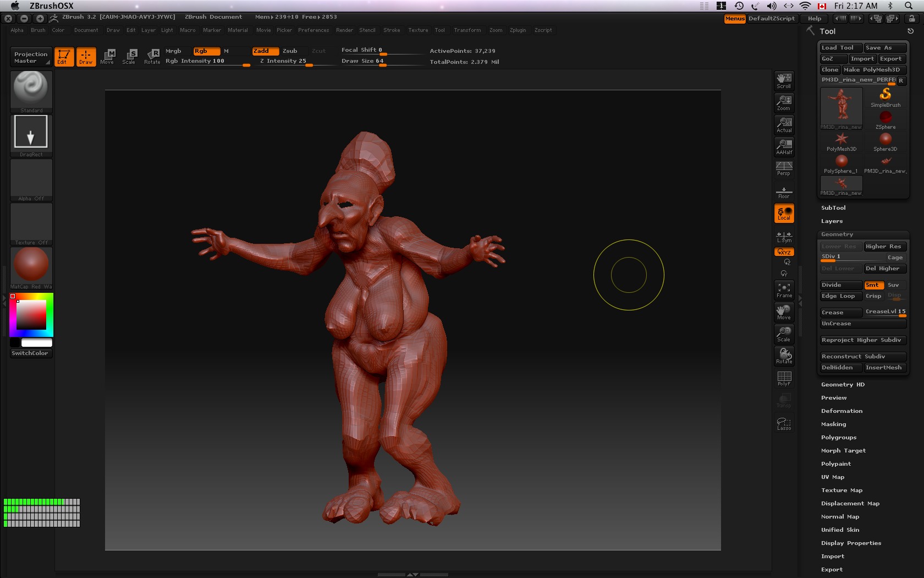Open the Material menu
This screenshot has width=924, height=578.
click(x=238, y=30)
